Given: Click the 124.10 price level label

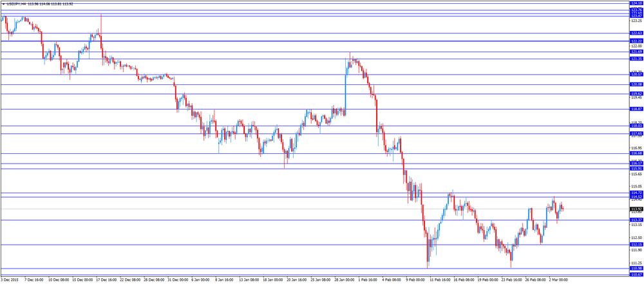Looking at the screenshot, I should coord(637,3).
